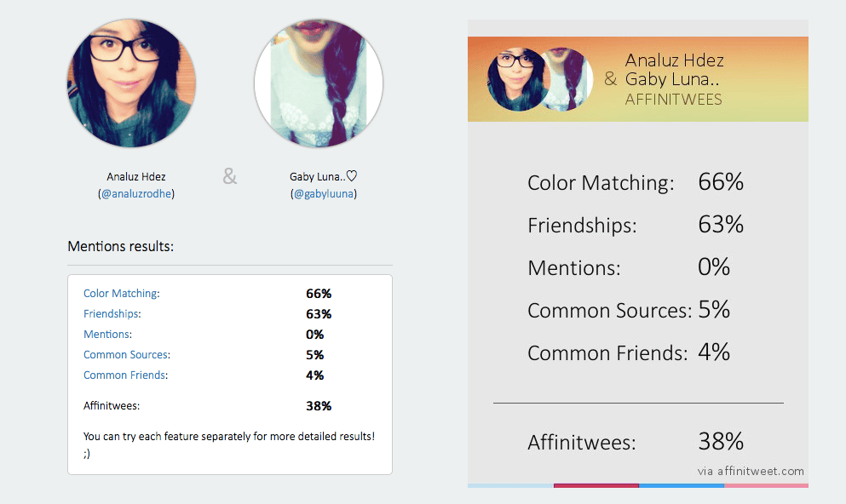Click the Color Matching link
The image size is (846, 504).
tap(121, 293)
